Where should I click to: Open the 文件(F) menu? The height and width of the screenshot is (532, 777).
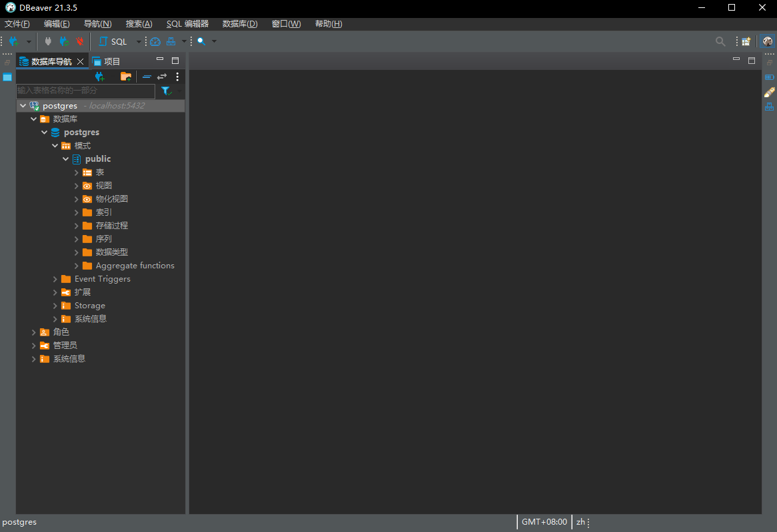(17, 24)
